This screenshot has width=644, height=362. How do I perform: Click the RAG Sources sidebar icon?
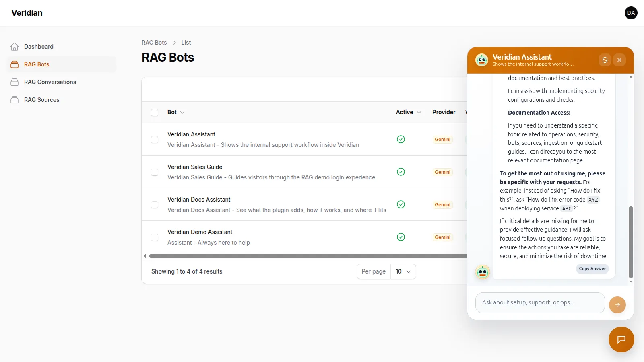[x=14, y=100]
